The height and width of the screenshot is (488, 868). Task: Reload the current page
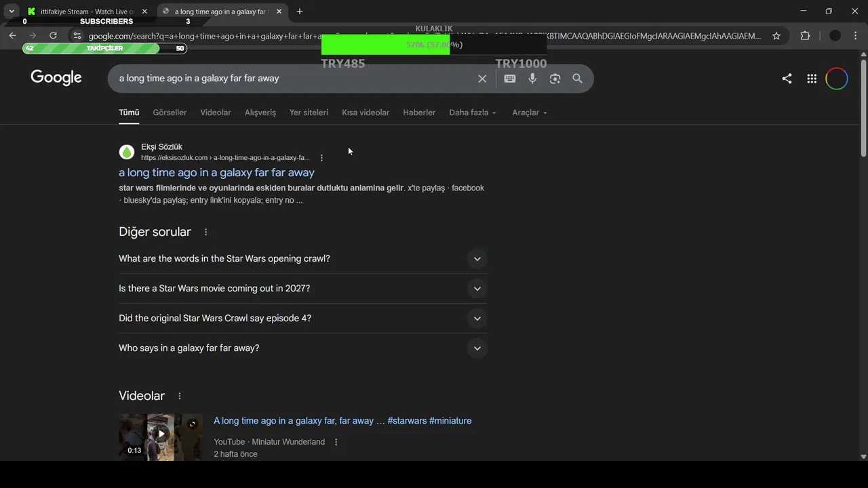[x=54, y=36]
